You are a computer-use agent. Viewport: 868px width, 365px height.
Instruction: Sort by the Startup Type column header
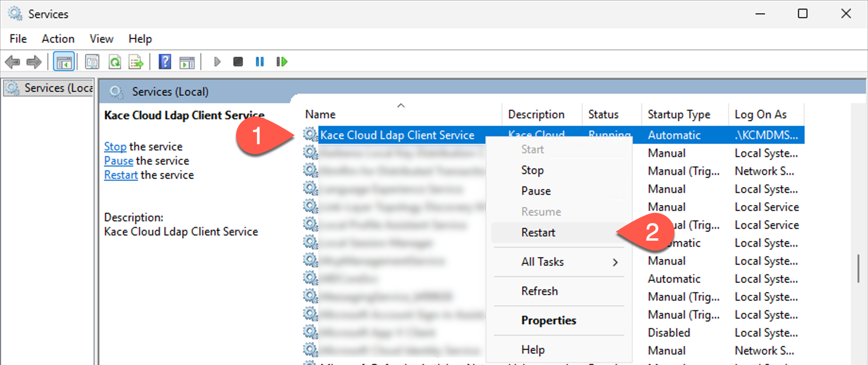tap(685, 114)
